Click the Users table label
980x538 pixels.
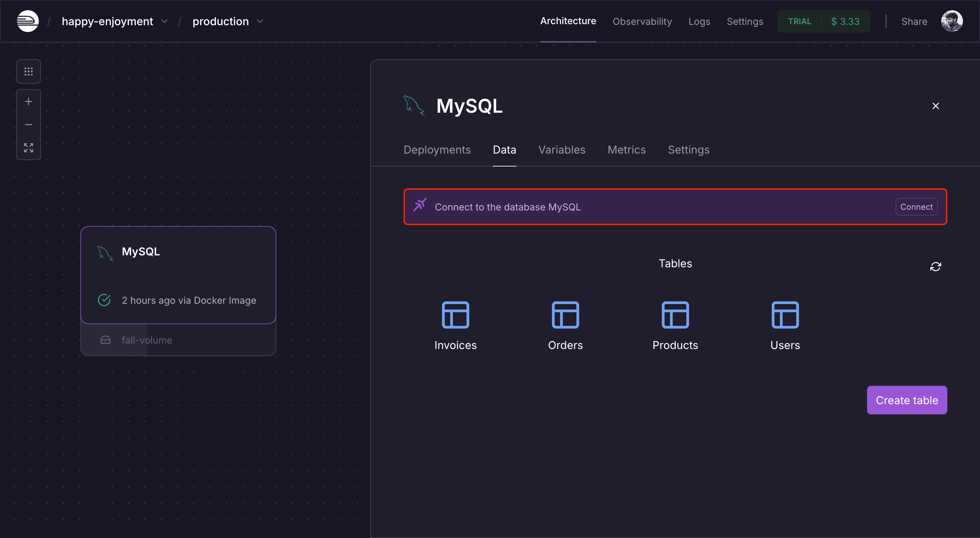[x=785, y=345]
